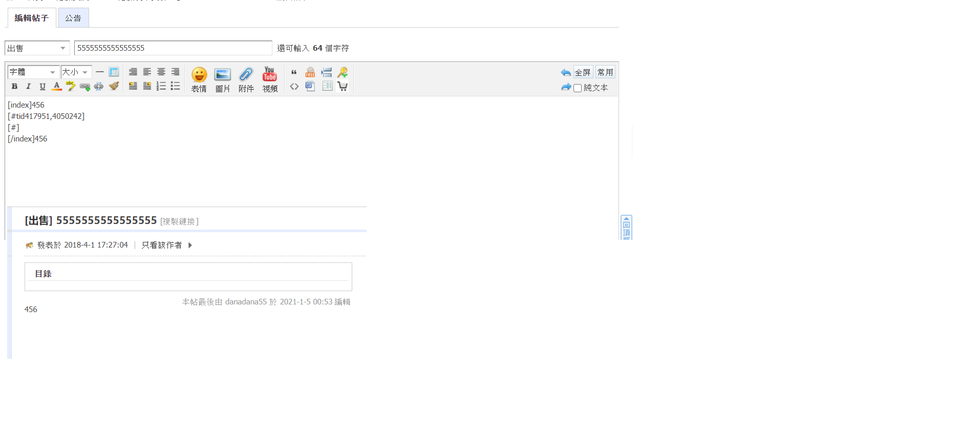Insert hidden content with key icon

click(343, 72)
